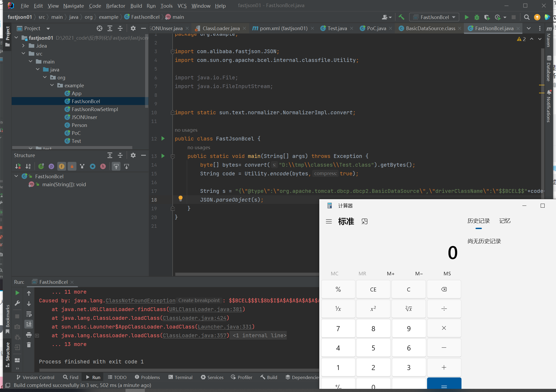
Task: Click the editor horizontal scrollbar
Action: coord(246,274)
